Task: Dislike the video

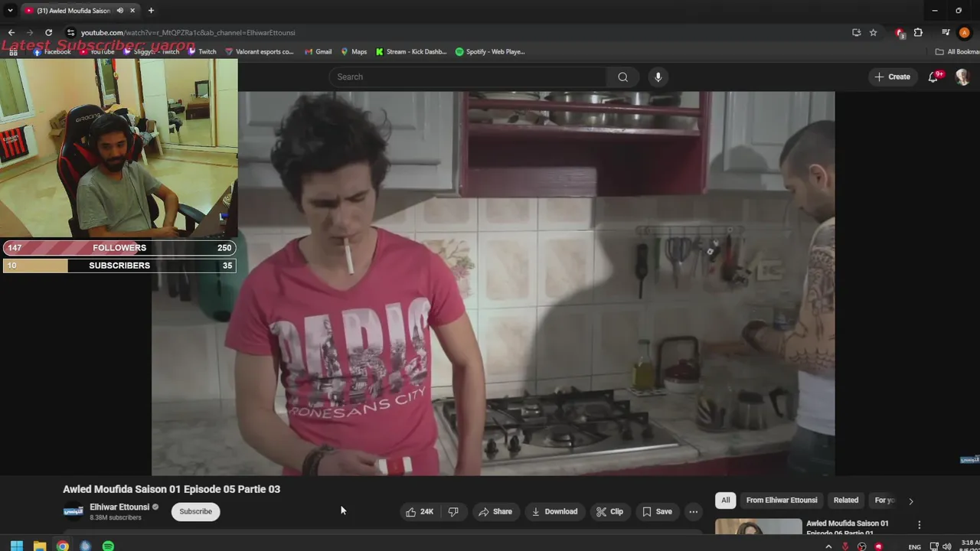Action: point(453,511)
